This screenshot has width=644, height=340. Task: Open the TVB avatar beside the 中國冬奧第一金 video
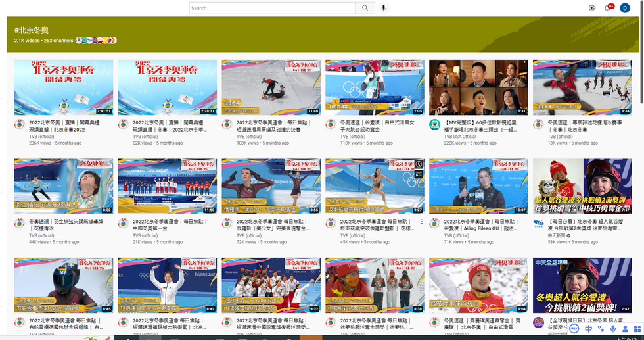point(124,223)
